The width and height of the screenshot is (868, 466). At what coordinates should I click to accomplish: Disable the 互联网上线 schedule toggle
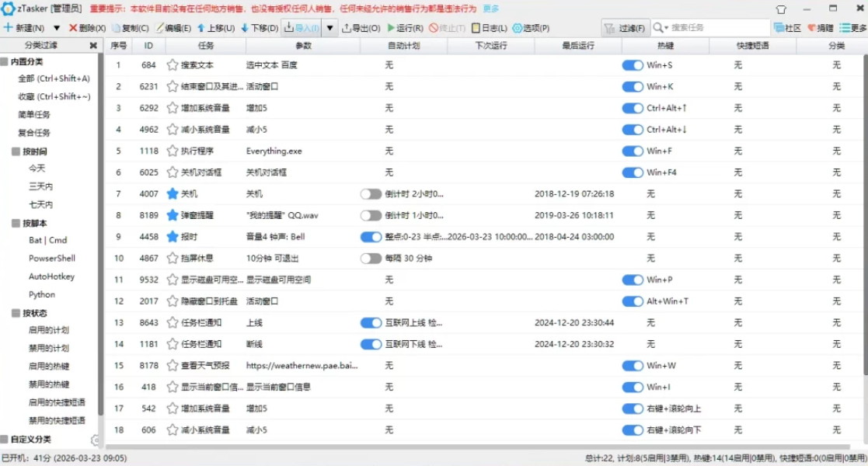point(371,322)
